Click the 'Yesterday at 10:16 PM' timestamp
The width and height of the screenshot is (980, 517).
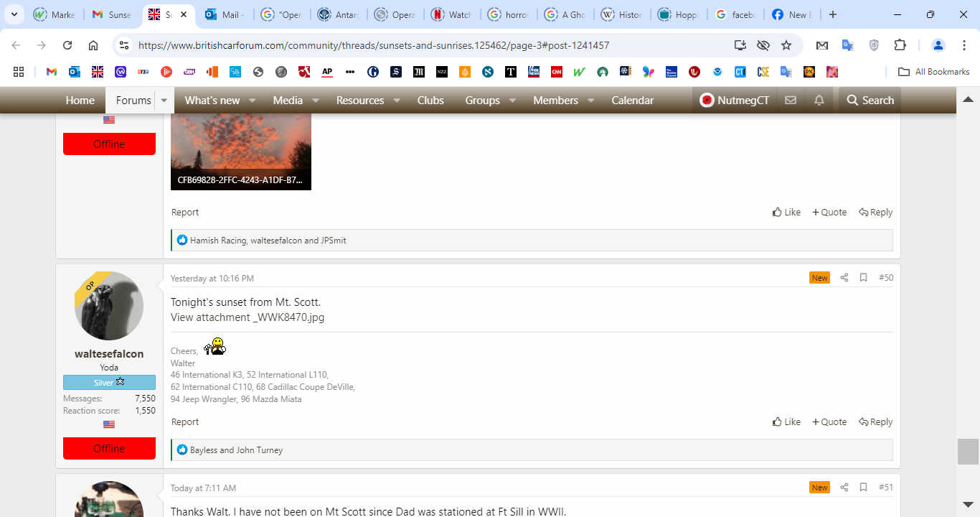pos(212,279)
